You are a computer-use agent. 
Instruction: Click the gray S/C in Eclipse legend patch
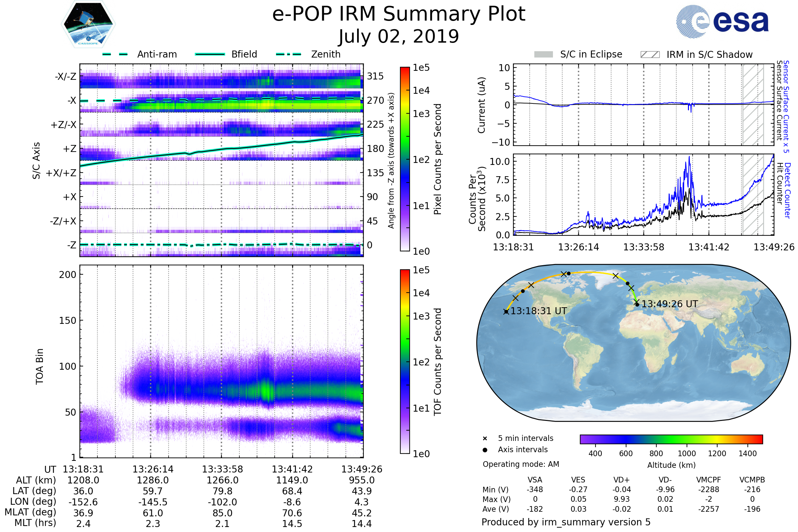(x=543, y=54)
